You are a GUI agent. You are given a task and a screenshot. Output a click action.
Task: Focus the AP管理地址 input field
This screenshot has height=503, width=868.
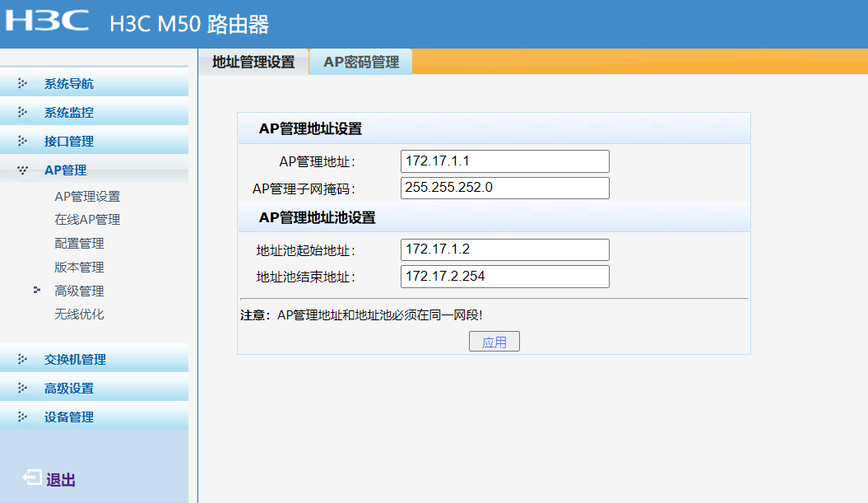505,161
